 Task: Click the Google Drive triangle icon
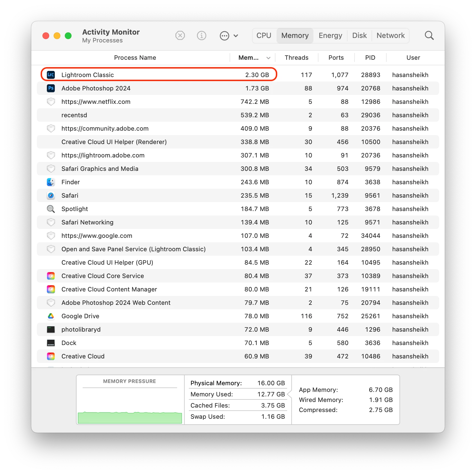click(x=51, y=316)
